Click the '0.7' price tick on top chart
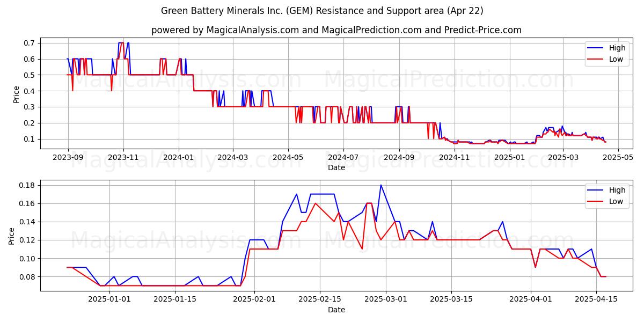Viewport: 644px width, 322px height. 30,43
